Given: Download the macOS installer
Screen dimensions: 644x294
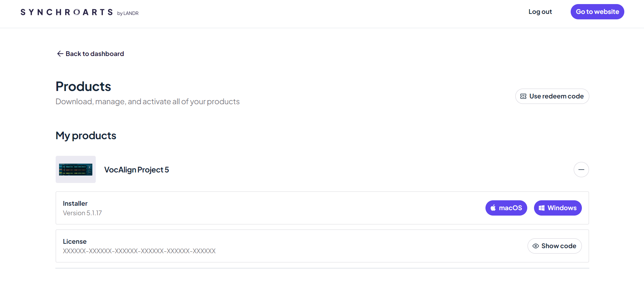Looking at the screenshot, I should [x=506, y=208].
